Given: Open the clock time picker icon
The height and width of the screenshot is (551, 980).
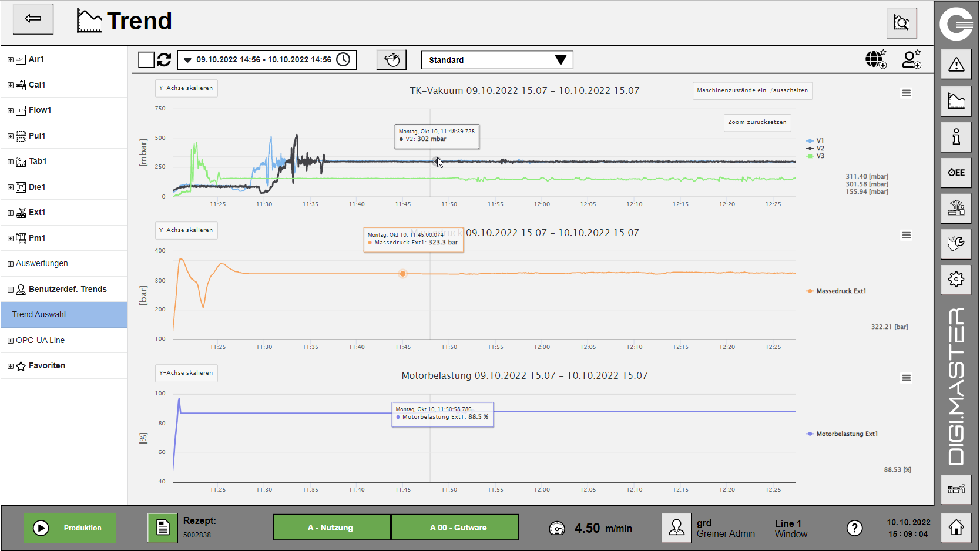Looking at the screenshot, I should pos(343,59).
